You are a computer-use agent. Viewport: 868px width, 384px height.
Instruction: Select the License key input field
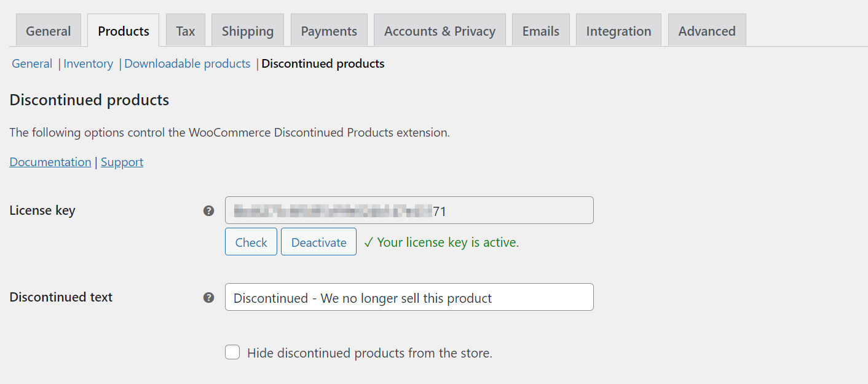pyautogui.click(x=409, y=210)
